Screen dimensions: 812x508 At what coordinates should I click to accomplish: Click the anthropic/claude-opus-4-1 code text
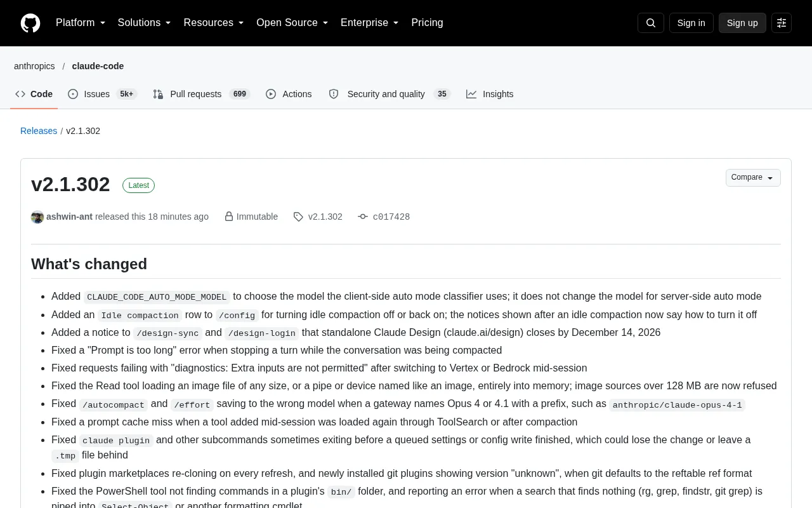(677, 404)
